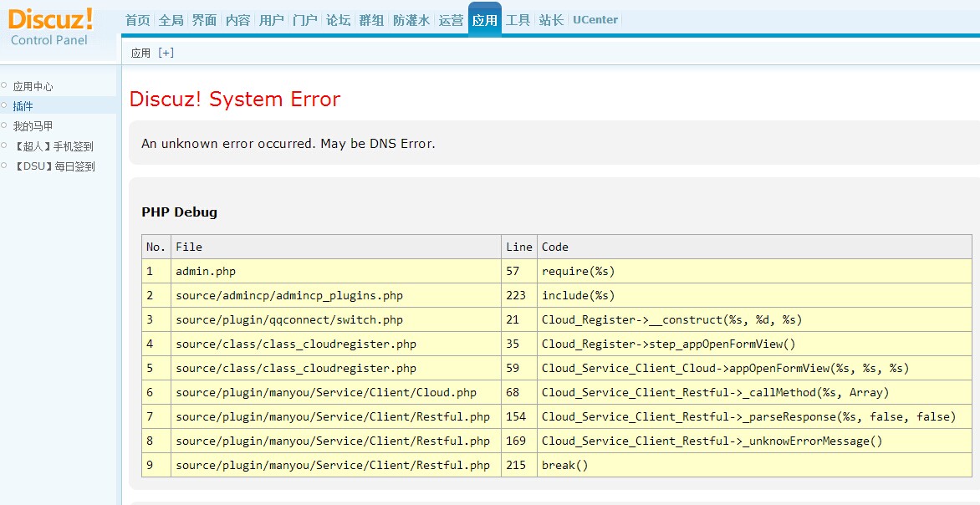Select the active 应用 tab

[x=485, y=20]
